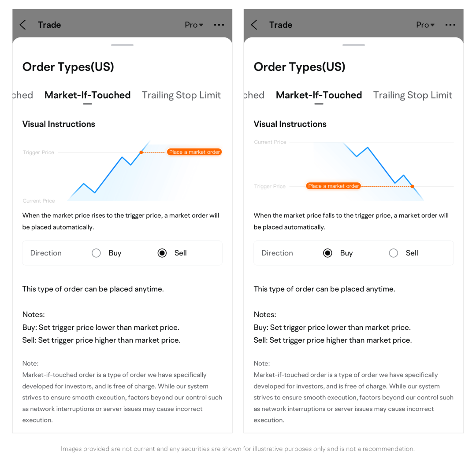Open three-dot more menu on left screen
The height and width of the screenshot is (462, 476).
pyautogui.click(x=219, y=25)
